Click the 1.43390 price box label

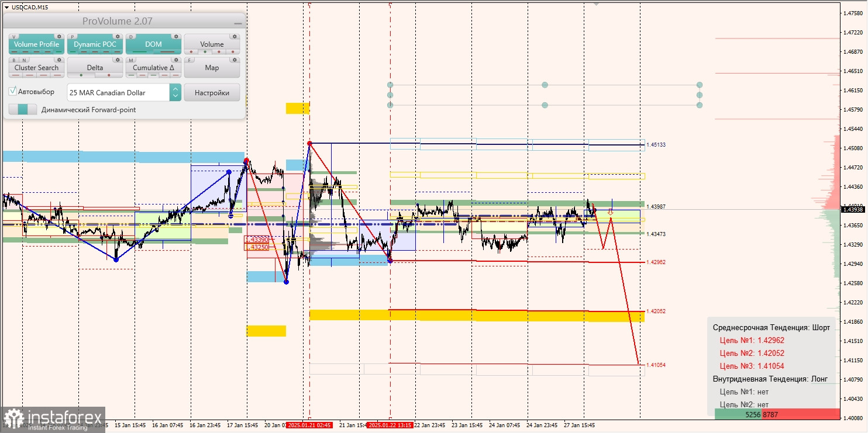(x=257, y=240)
